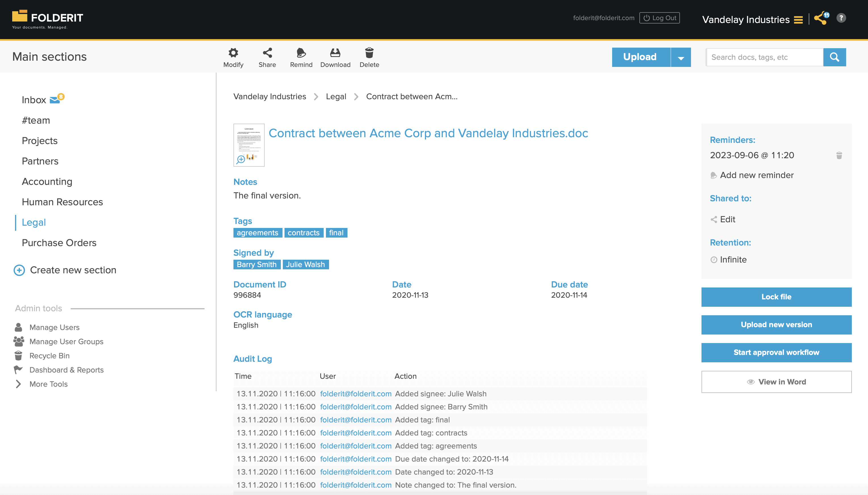This screenshot has height=495, width=868.
Task: Click the Manage User Groups icon
Action: click(19, 341)
